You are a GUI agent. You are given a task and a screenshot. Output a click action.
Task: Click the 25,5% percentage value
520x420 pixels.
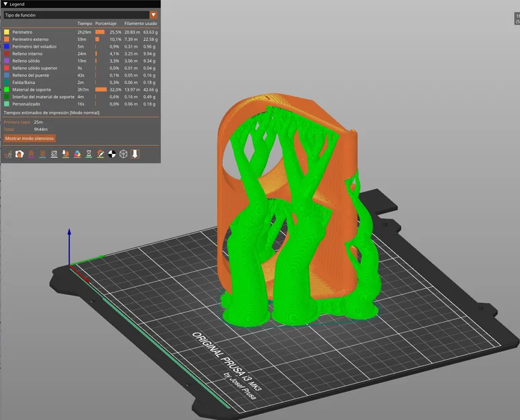click(116, 32)
